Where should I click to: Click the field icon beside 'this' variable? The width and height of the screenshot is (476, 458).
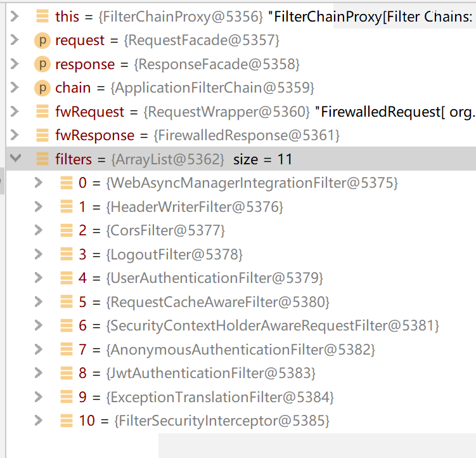42,16
